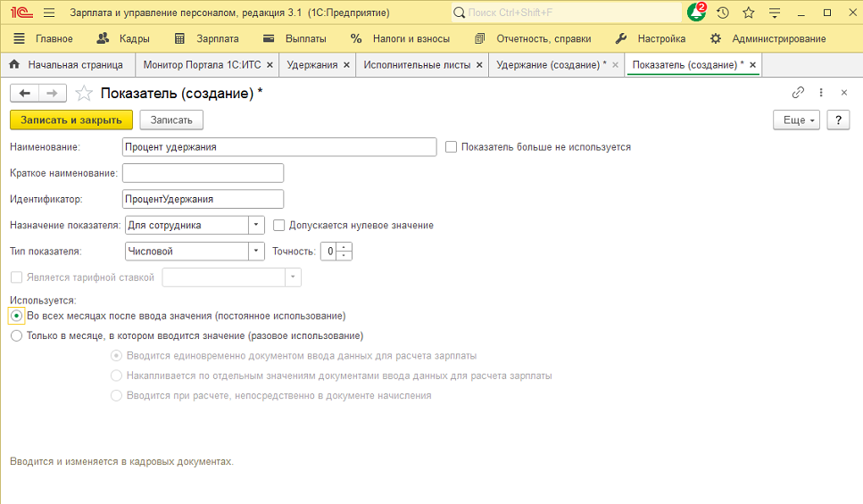Open the three-dots form menu
This screenshot has height=504, width=863.
[x=821, y=93]
